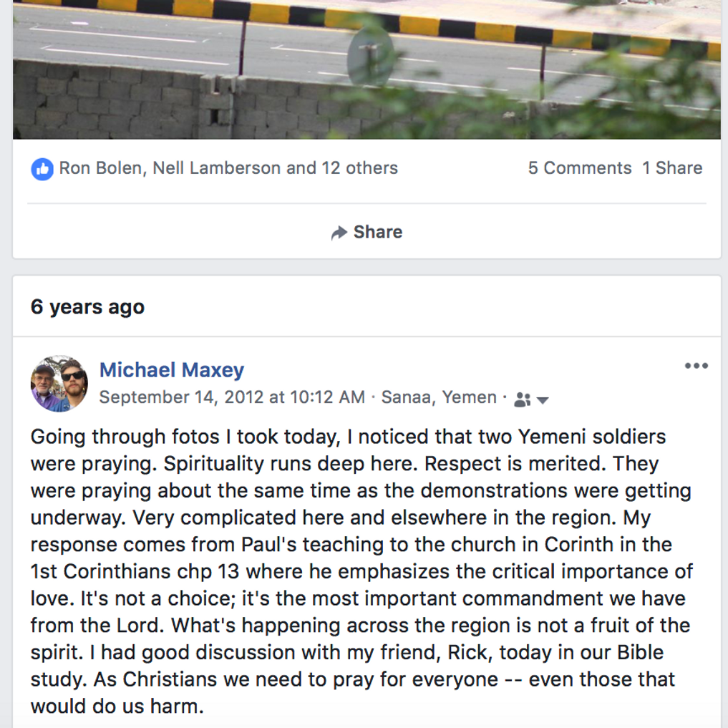Open the Michael Maxey profile link

(x=171, y=370)
